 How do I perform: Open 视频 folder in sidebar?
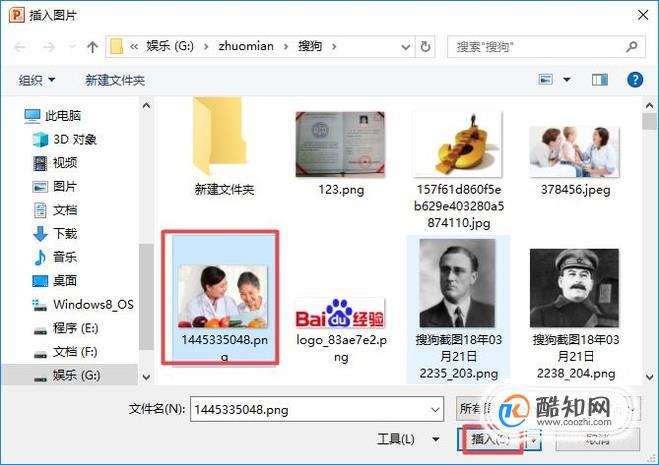pyautogui.click(x=55, y=163)
